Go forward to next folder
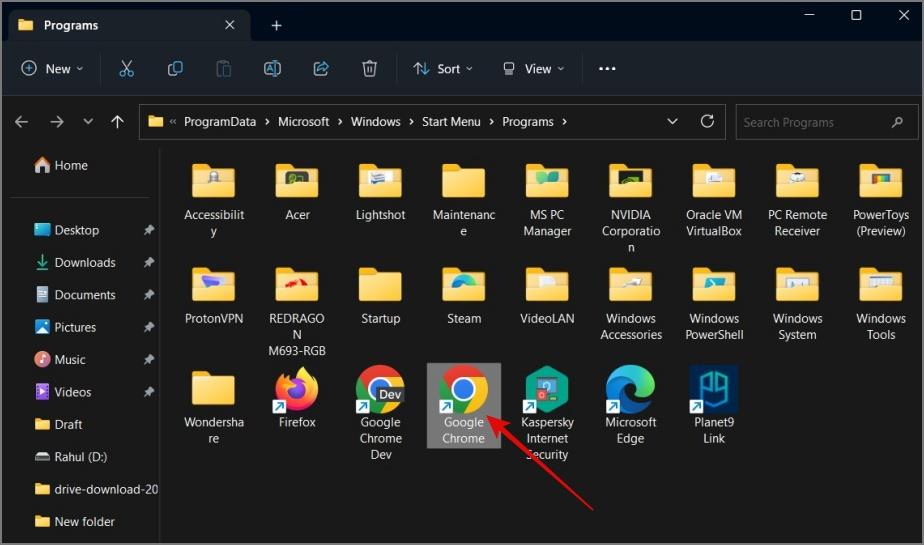Screen dimensions: 924x545 coord(57,122)
